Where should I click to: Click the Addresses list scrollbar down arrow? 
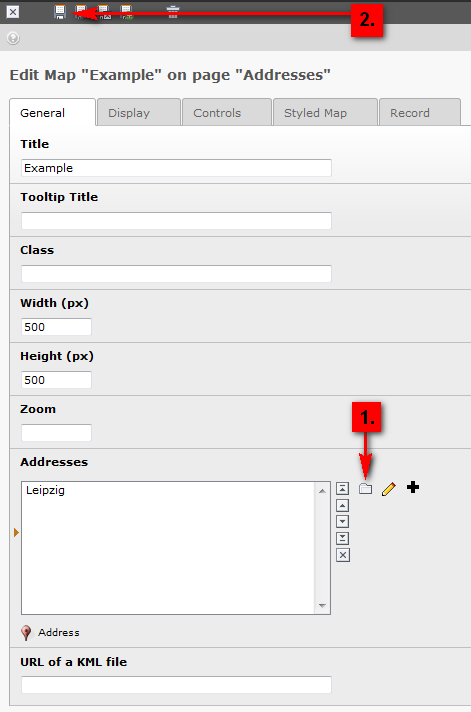click(322, 605)
